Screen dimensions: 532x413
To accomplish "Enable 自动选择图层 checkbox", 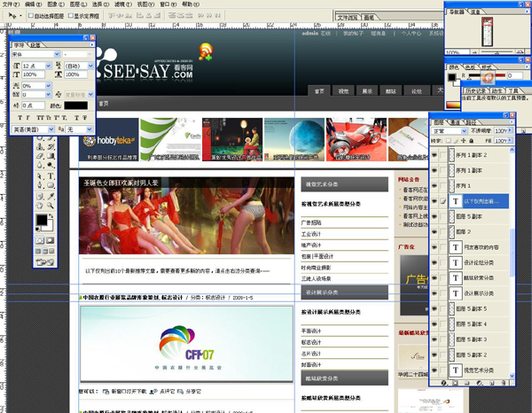I will tap(31, 16).
